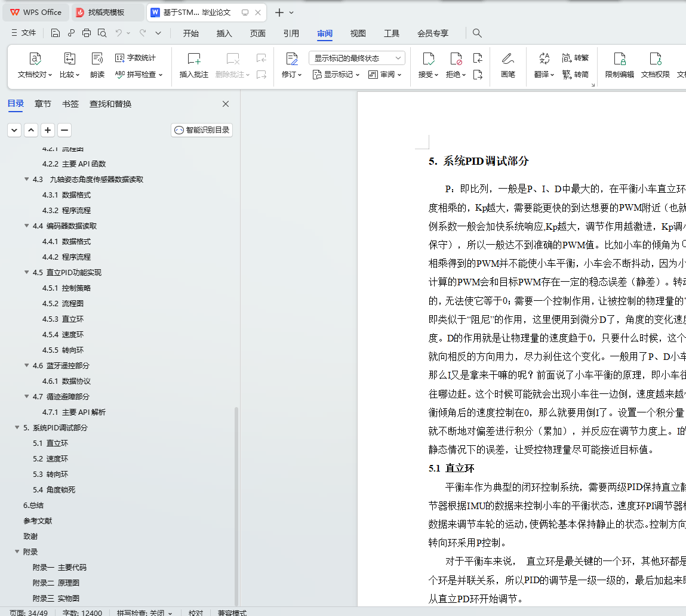
Task: Click the search magnifier icon in menu bar
Action: click(477, 33)
